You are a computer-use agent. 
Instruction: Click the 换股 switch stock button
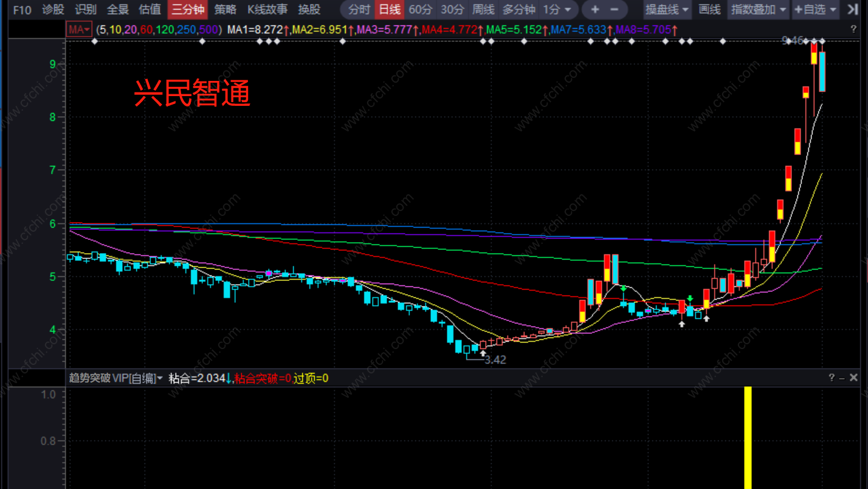[x=309, y=10]
